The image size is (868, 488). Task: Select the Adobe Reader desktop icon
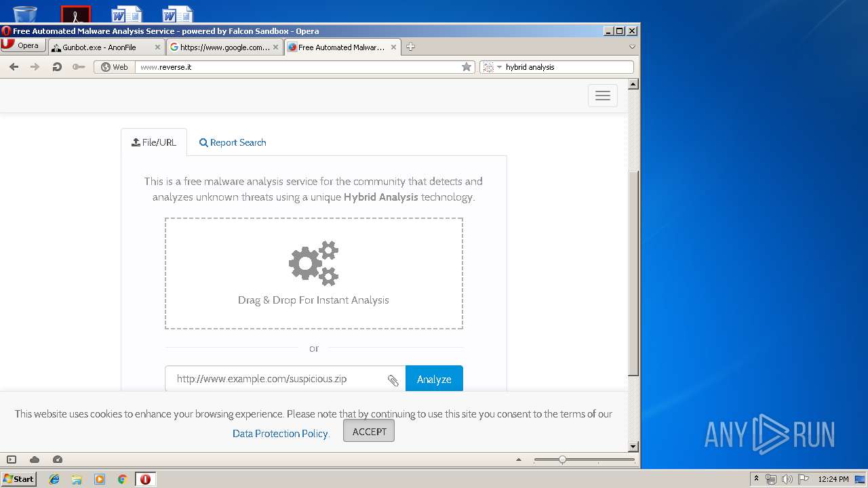pos(76,14)
